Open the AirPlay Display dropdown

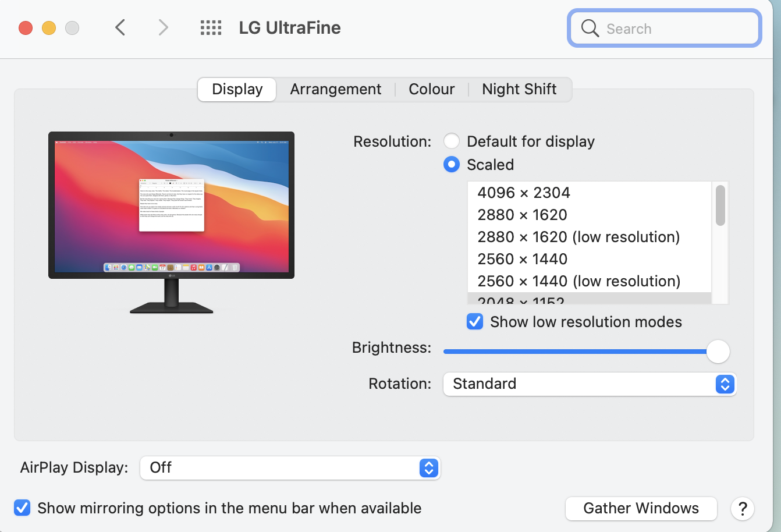(290, 468)
